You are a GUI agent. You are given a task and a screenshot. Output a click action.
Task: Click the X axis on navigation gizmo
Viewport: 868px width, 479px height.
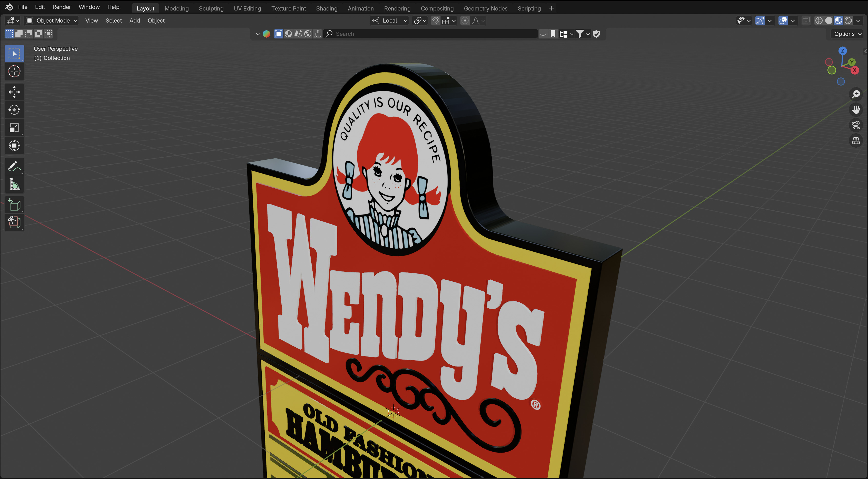click(x=854, y=70)
